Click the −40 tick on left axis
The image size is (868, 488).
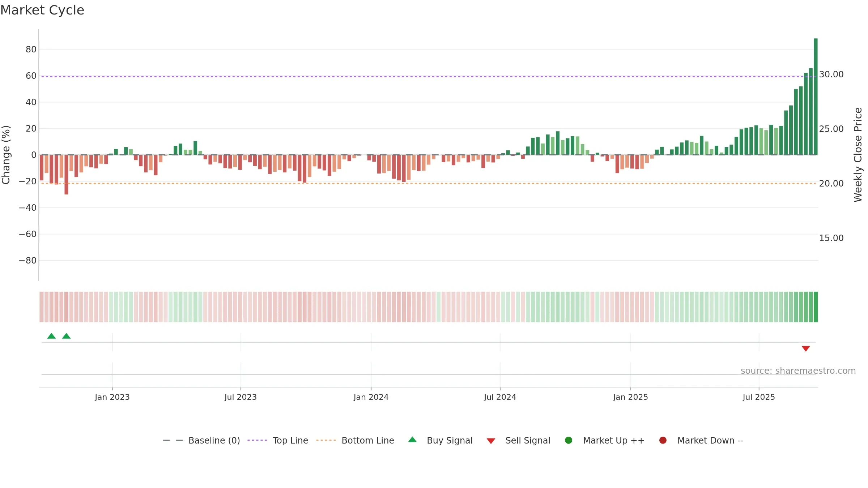pyautogui.click(x=28, y=208)
